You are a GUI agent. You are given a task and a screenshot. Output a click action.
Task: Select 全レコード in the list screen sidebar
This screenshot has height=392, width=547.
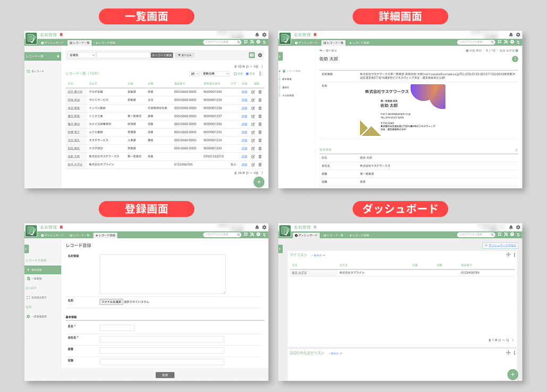pos(36,72)
